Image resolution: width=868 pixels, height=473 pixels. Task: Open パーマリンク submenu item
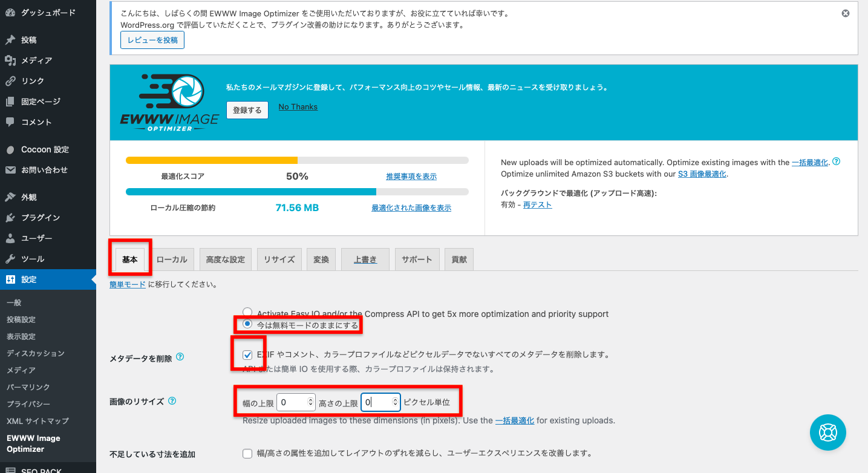[x=28, y=387]
